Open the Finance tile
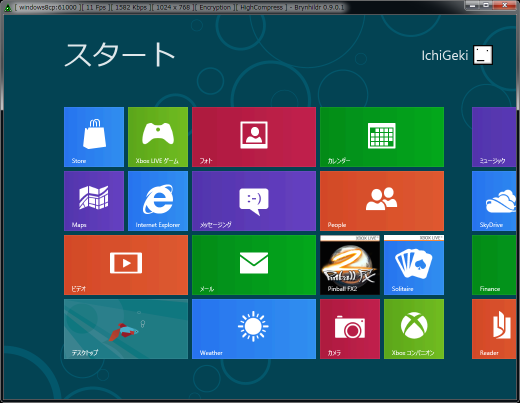Screen dimensions: 520x403 (x=494, y=265)
